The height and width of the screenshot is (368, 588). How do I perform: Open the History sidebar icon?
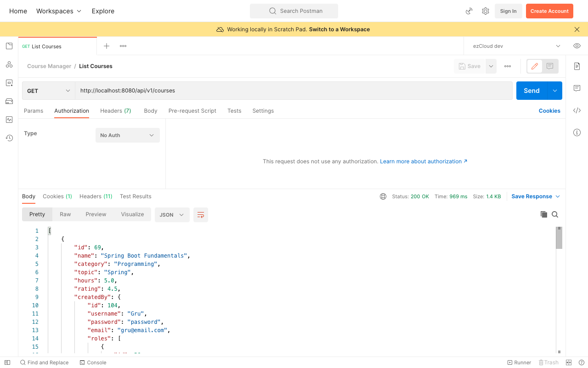[9, 138]
